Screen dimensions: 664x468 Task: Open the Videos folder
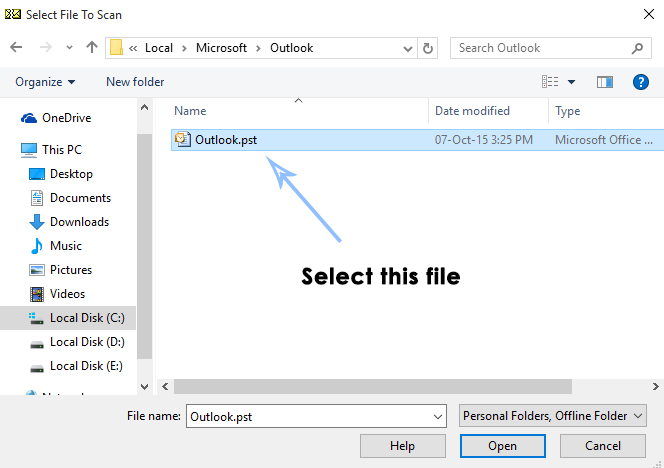click(57, 294)
